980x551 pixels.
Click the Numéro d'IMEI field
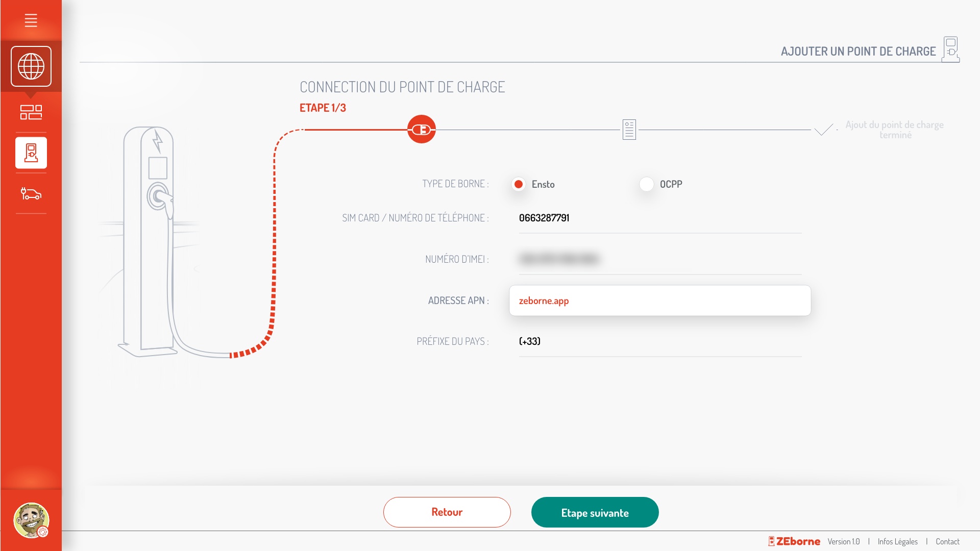click(x=659, y=259)
